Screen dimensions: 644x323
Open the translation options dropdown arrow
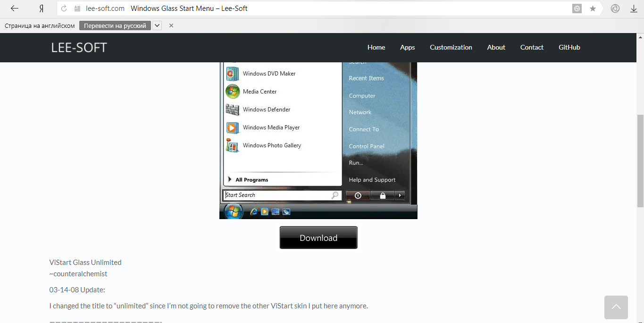[x=157, y=25]
